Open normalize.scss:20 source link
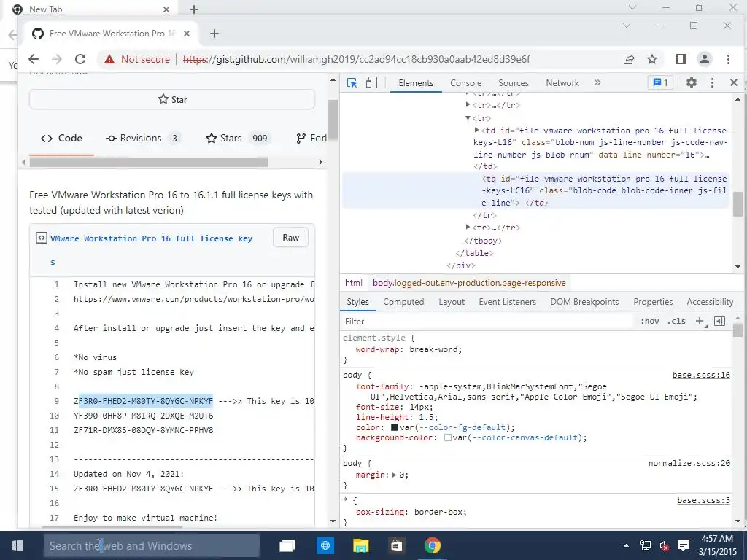Viewport: 747px width, 560px height. point(689,463)
